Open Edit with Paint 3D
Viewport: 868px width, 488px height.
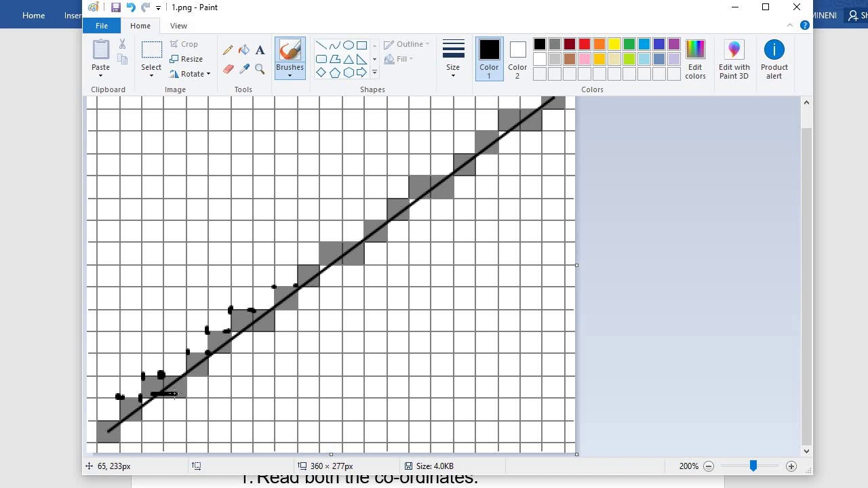734,60
